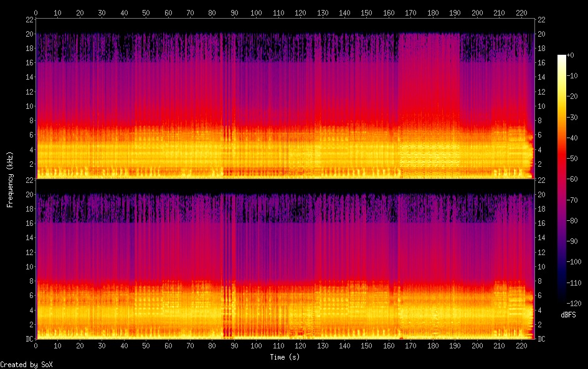588x369 pixels.
Task: Click the "160" tick on the bottom time axis
Action: [x=389, y=346]
